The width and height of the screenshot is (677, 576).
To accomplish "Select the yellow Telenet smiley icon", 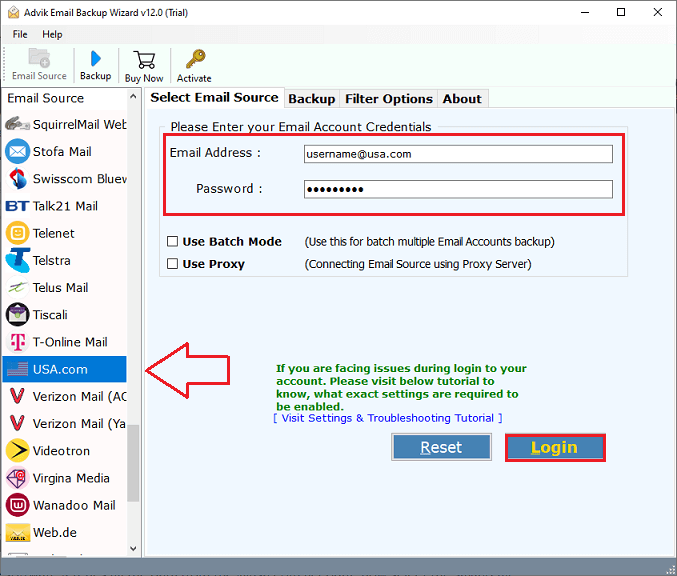I will click(x=17, y=233).
